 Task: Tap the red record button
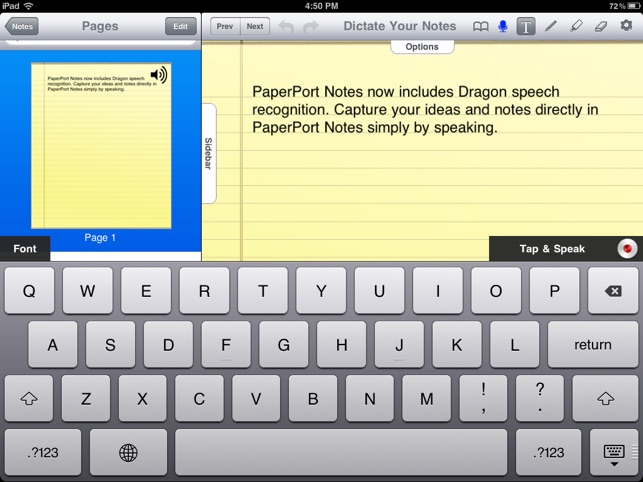pyautogui.click(x=627, y=249)
